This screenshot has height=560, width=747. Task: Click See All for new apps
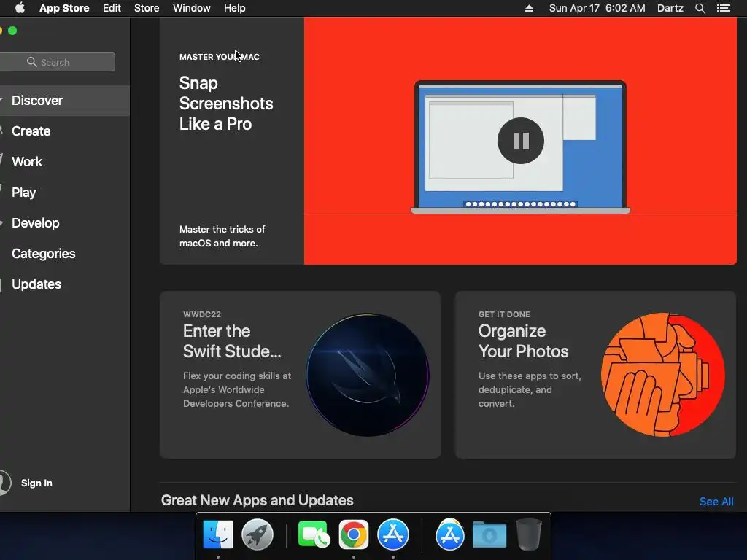(x=716, y=502)
